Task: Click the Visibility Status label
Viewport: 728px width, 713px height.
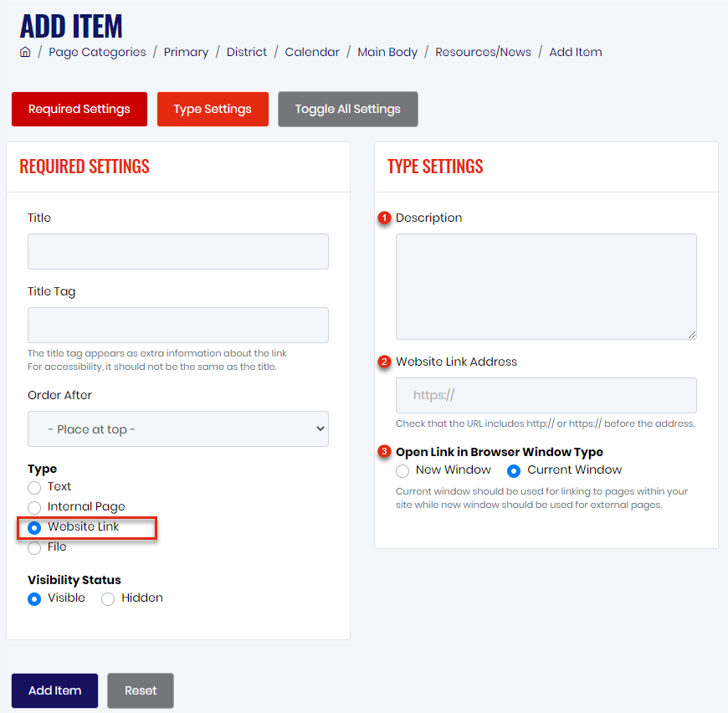Action: click(74, 580)
